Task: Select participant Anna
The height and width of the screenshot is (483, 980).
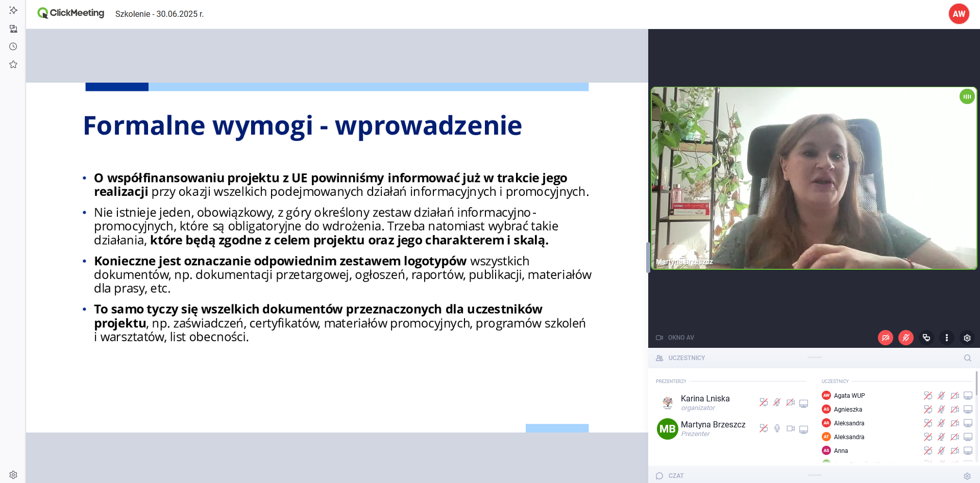Action: [x=841, y=451]
